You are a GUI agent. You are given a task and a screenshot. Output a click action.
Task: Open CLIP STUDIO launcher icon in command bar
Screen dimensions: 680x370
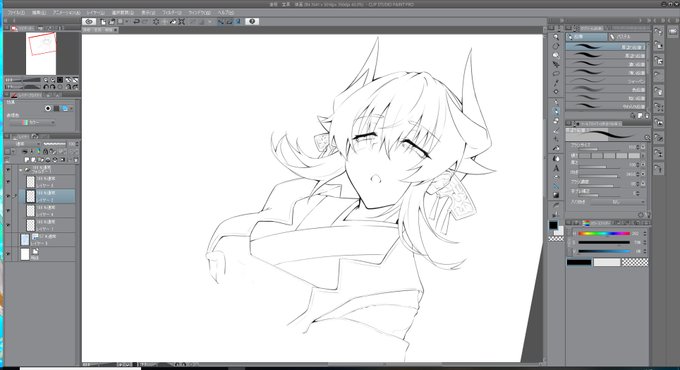(88, 21)
